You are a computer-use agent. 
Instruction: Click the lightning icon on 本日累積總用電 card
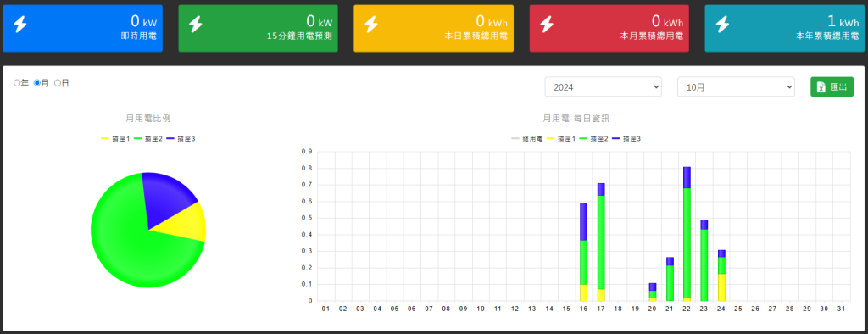click(x=371, y=24)
